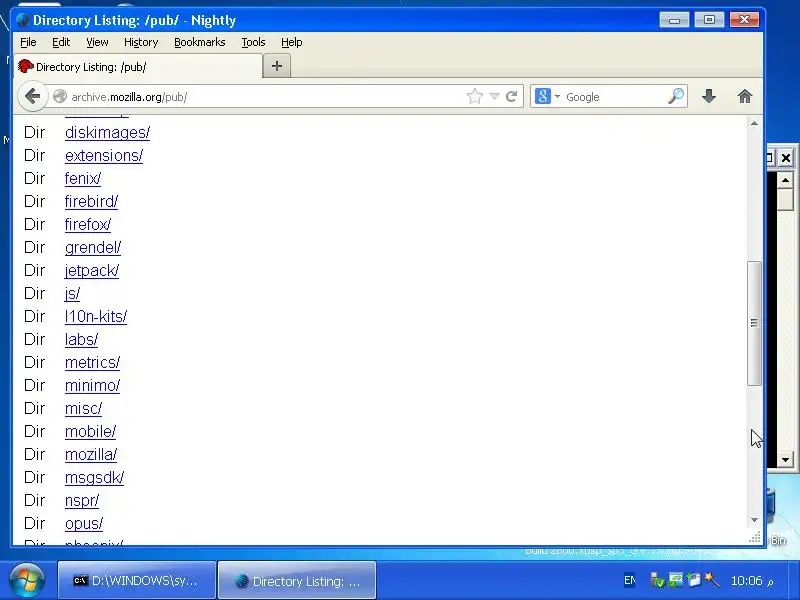Click the EN language indicator in the tray
This screenshot has width=800, height=600.
point(630,580)
